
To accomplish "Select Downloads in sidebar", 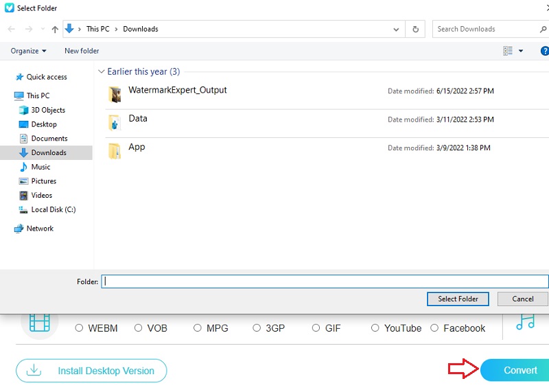I will 49,152.
